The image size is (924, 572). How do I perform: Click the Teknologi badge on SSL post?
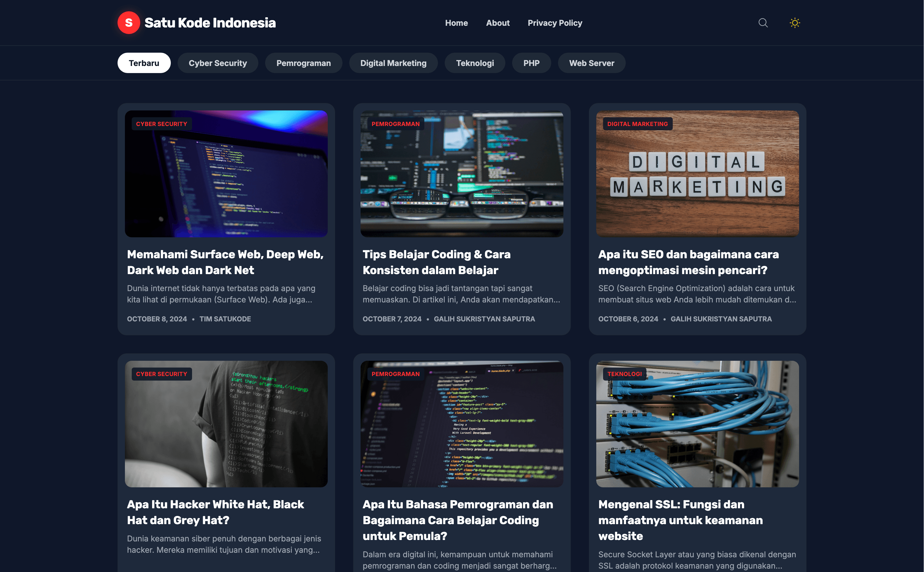coord(624,374)
